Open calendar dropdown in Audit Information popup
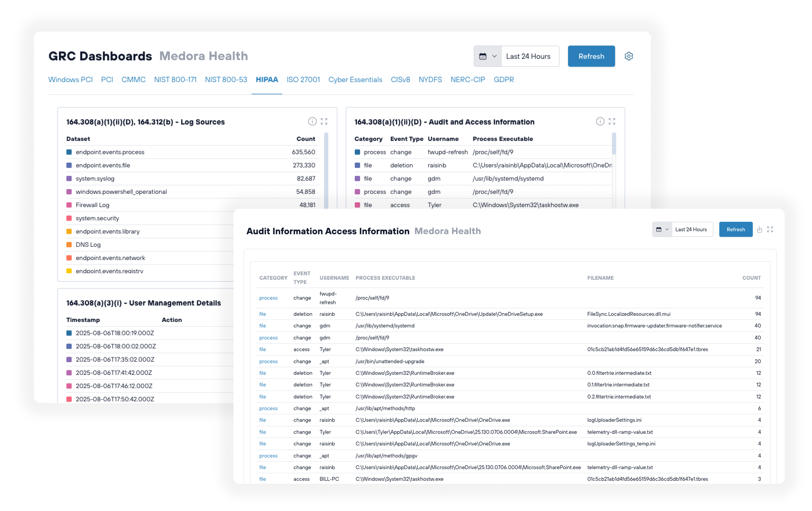812x511 pixels. (x=662, y=230)
